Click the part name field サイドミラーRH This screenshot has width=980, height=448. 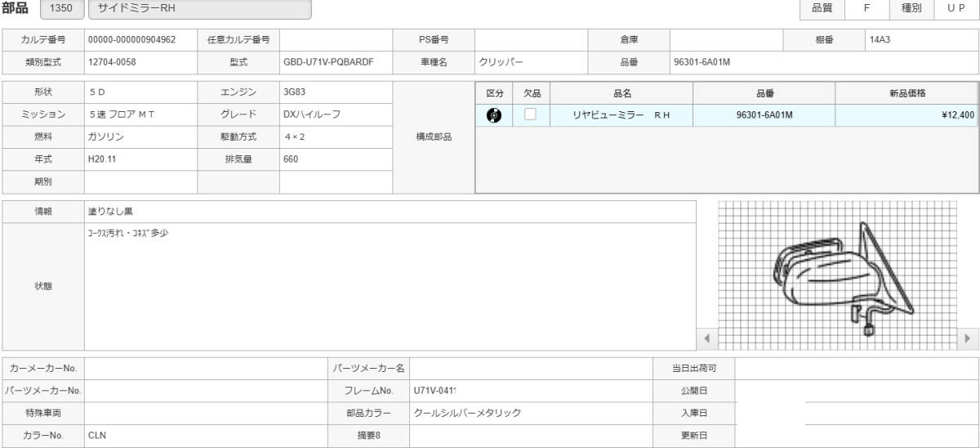pyautogui.click(x=199, y=10)
